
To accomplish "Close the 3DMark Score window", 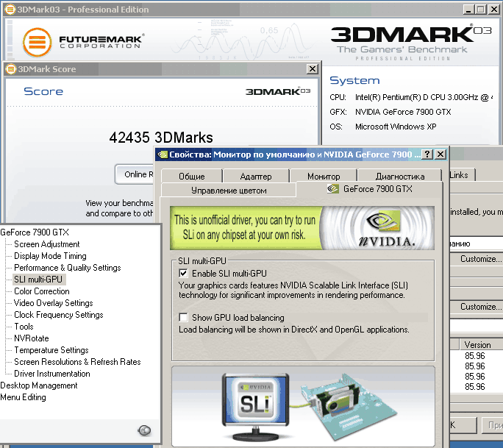I will pyautogui.click(x=312, y=68).
